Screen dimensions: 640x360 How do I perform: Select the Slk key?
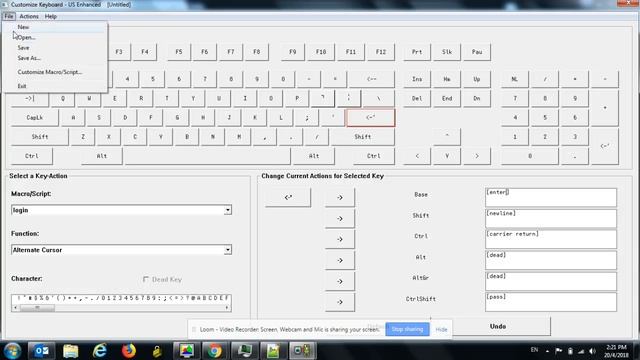tap(447, 52)
